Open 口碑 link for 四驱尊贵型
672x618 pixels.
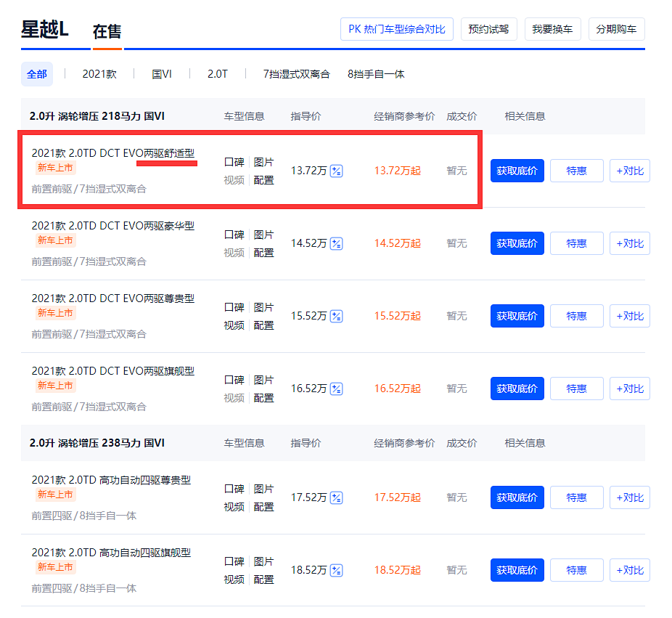(x=234, y=489)
